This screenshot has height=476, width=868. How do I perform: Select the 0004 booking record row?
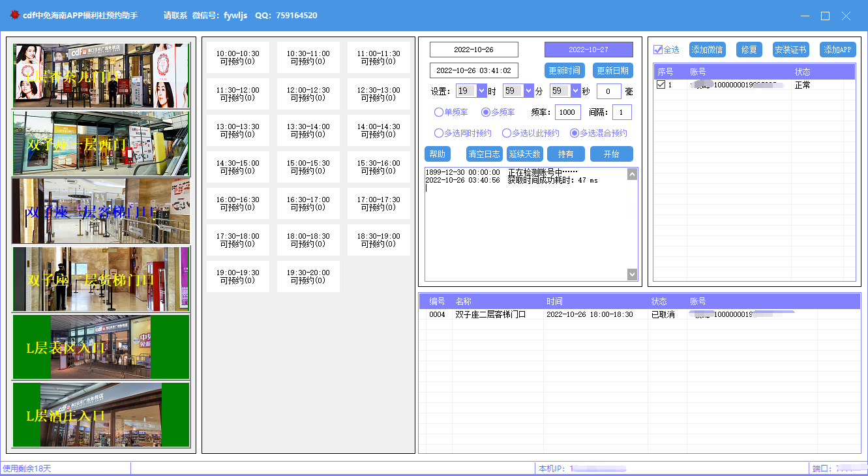click(x=639, y=314)
